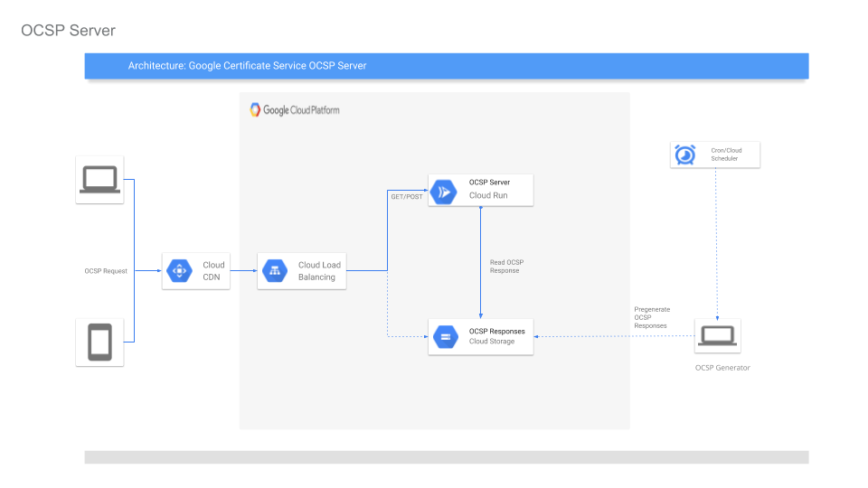
Task: Click the 'Google Cloud Platform' text
Action: coord(301,110)
